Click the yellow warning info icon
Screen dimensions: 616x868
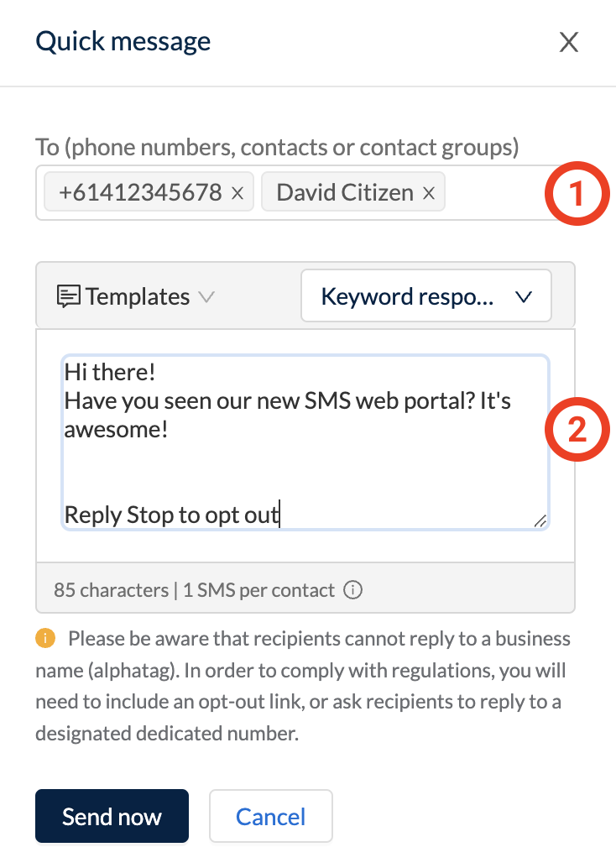(x=44, y=639)
